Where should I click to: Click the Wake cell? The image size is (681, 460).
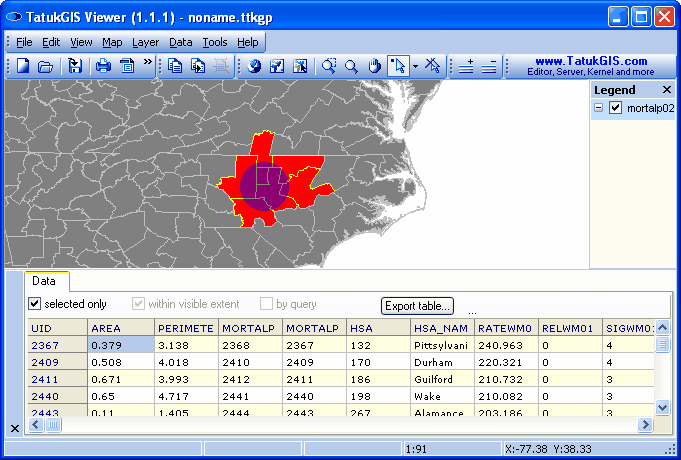(442, 396)
